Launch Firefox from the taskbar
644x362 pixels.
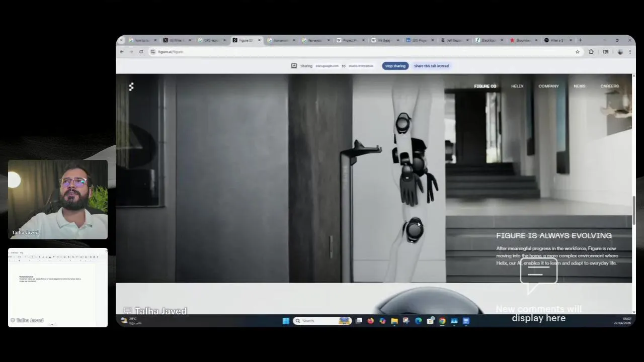pyautogui.click(x=371, y=321)
